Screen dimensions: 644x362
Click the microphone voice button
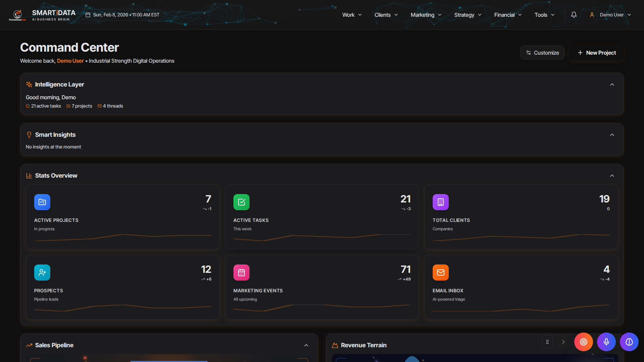click(x=606, y=342)
